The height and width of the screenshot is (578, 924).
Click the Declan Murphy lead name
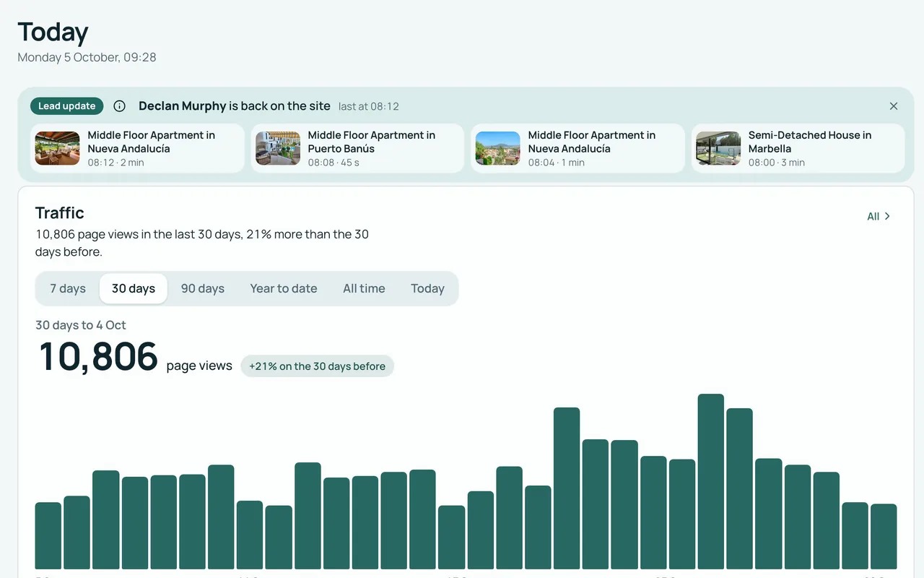[183, 106]
